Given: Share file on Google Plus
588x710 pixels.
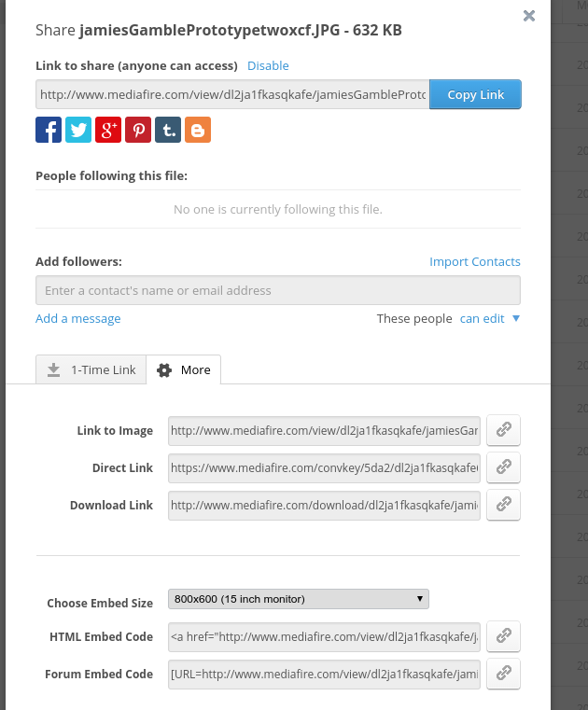Looking at the screenshot, I should coord(108,130).
